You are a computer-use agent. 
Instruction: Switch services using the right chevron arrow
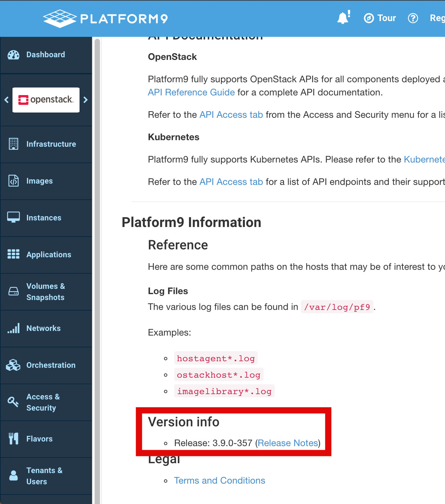(x=85, y=100)
